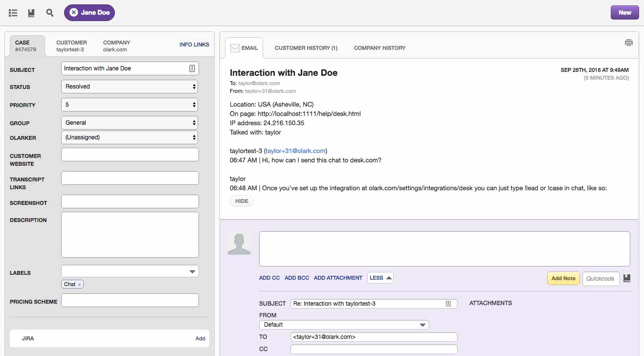Image resolution: width=644 pixels, height=356 pixels.
Task: Open the Priority dropdown
Action: pyautogui.click(x=130, y=105)
